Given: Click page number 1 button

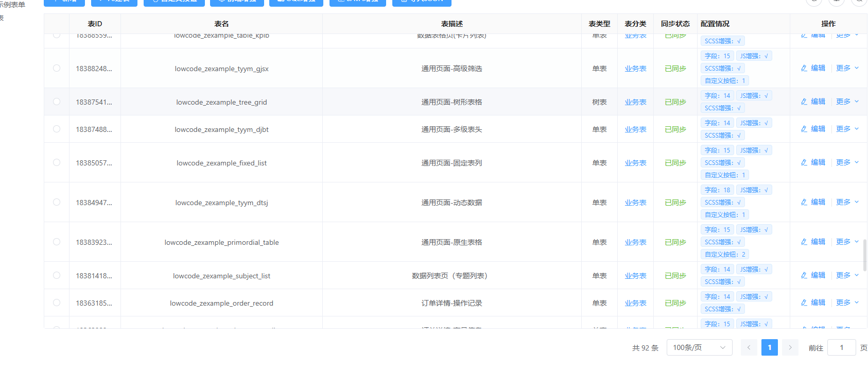Looking at the screenshot, I should 769,347.
